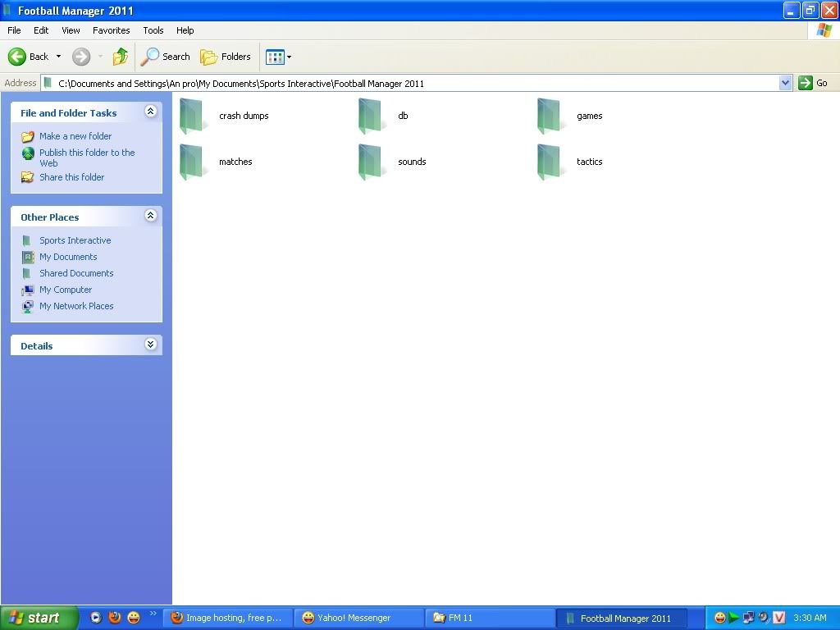Go up one folder level
The image size is (840, 630).
pyautogui.click(x=121, y=57)
